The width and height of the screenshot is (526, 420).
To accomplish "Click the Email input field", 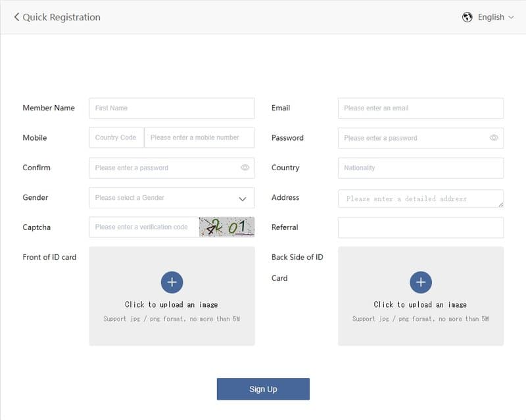I will (420, 108).
